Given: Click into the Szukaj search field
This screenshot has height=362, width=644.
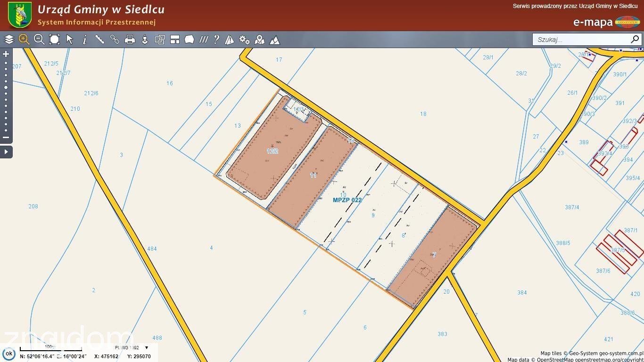Looking at the screenshot, I should pos(581,40).
